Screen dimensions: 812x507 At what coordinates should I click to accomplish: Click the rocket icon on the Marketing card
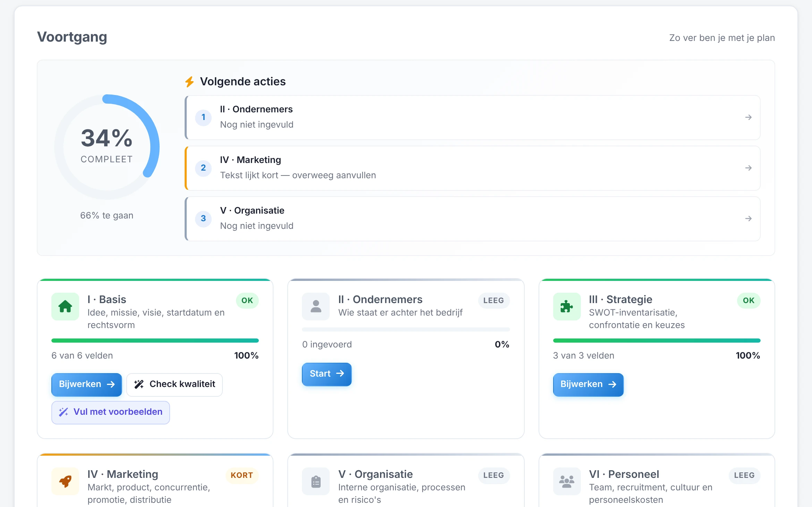point(65,481)
